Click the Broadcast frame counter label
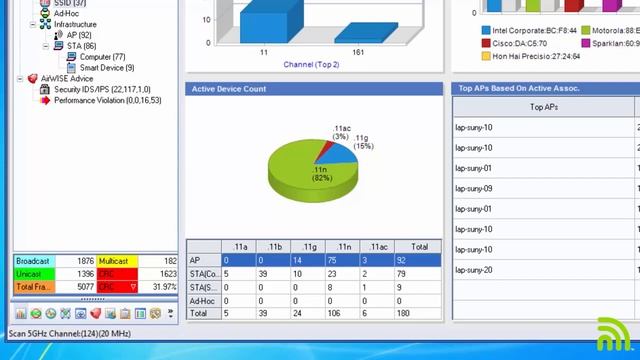Image resolution: width=640 pixels, height=360 pixels. tap(34, 261)
